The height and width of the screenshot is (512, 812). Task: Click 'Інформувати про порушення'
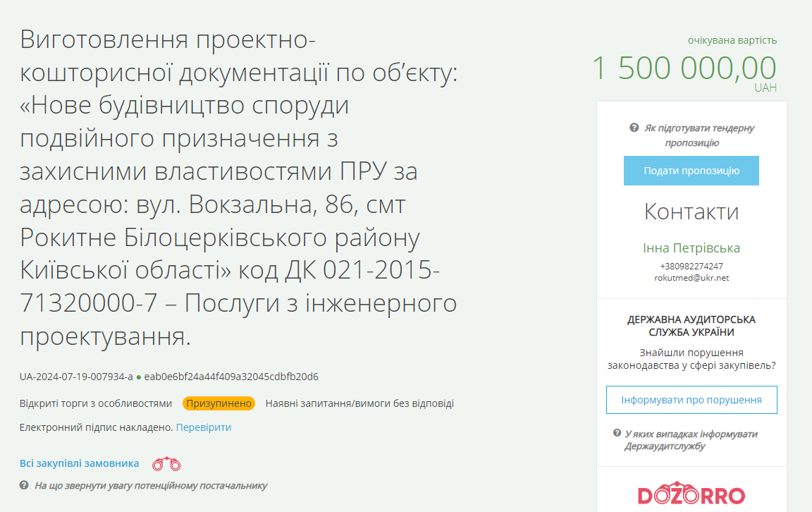point(691,399)
